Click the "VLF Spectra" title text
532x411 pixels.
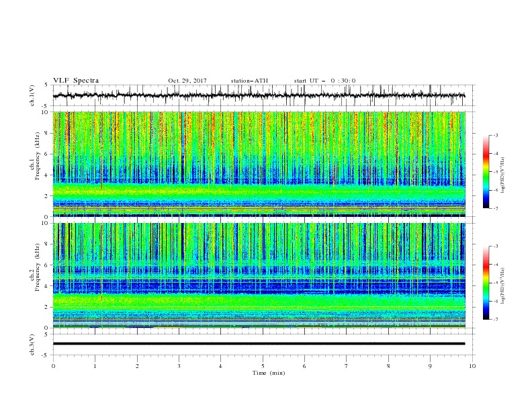pos(76,81)
